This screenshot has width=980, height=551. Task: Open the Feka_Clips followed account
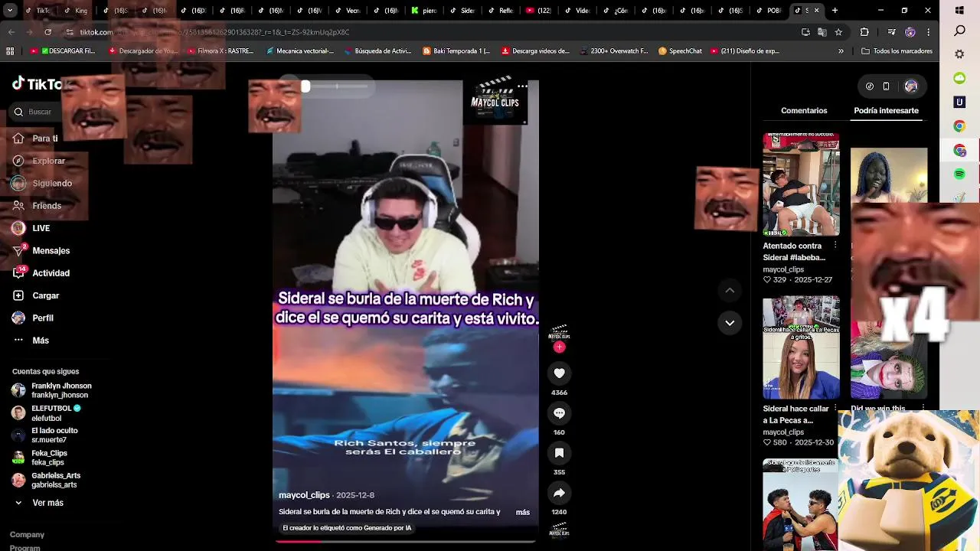pos(40,458)
